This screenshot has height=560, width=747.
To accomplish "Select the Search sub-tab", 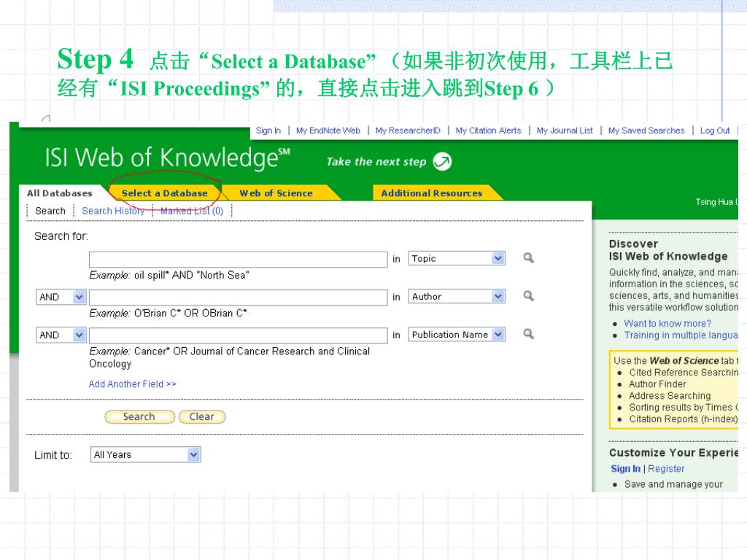I will tap(50, 211).
